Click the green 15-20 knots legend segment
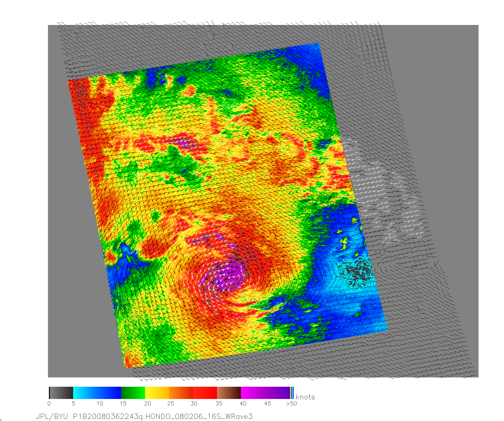Viewport: 504px width, 421px height. [133, 393]
